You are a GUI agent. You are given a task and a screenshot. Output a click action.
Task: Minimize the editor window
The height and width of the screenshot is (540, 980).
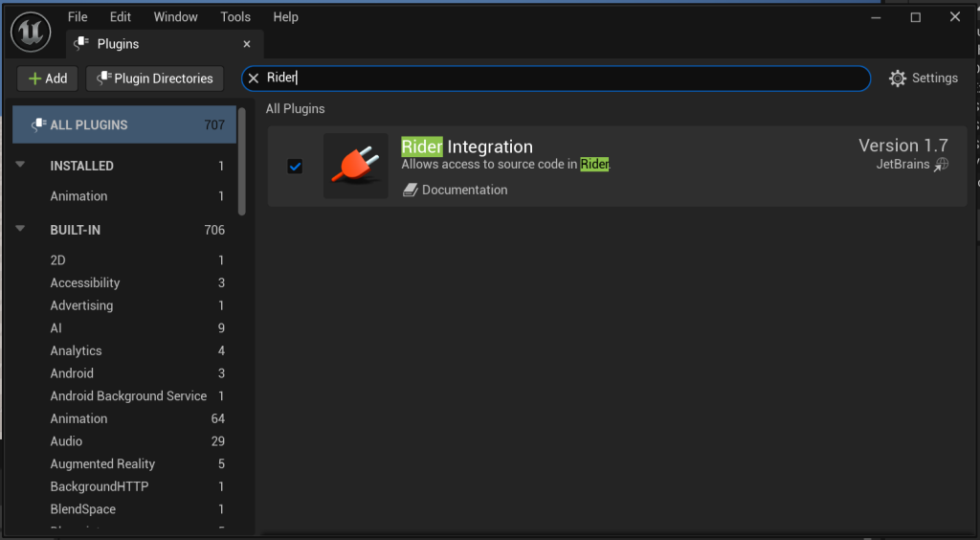click(877, 17)
